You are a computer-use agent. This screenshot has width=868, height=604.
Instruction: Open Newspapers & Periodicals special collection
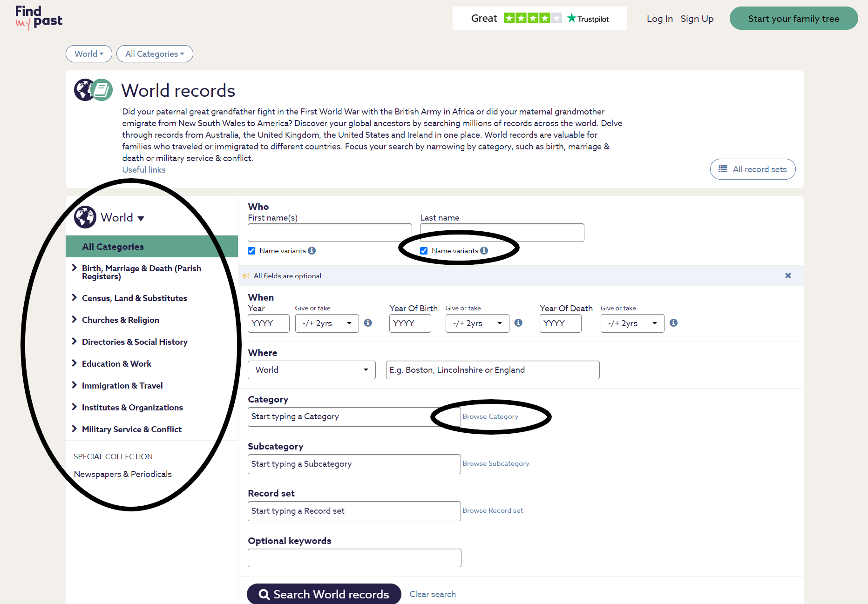pos(123,474)
